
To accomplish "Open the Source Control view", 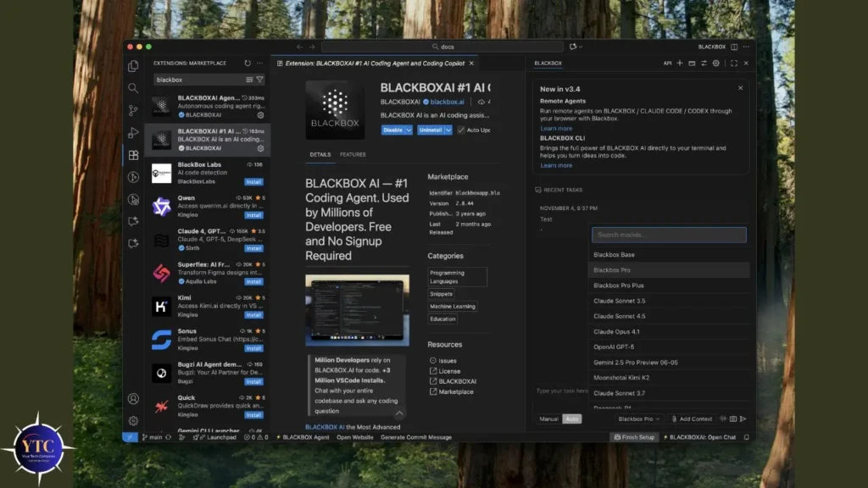I will [133, 110].
